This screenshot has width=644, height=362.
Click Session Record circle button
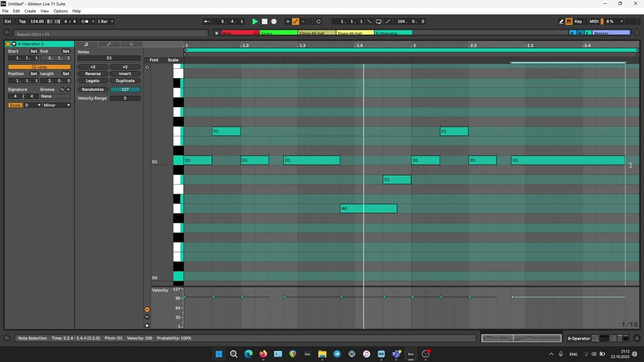pyautogui.click(x=318, y=22)
